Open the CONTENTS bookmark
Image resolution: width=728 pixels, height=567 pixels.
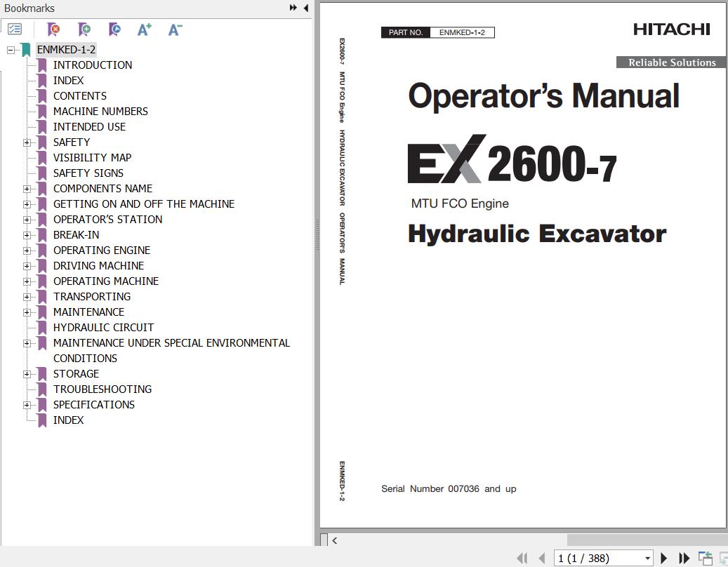click(x=80, y=96)
